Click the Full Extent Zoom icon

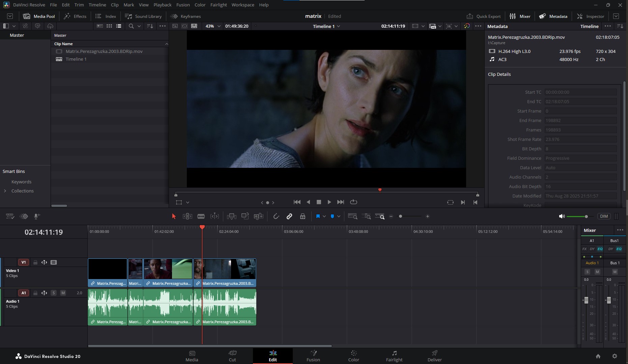[352, 216]
